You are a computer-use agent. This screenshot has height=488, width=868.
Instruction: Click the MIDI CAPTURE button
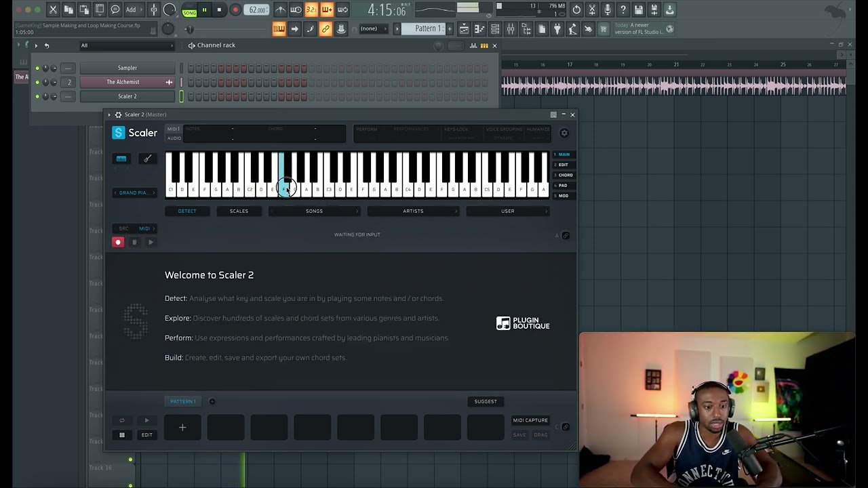click(530, 420)
